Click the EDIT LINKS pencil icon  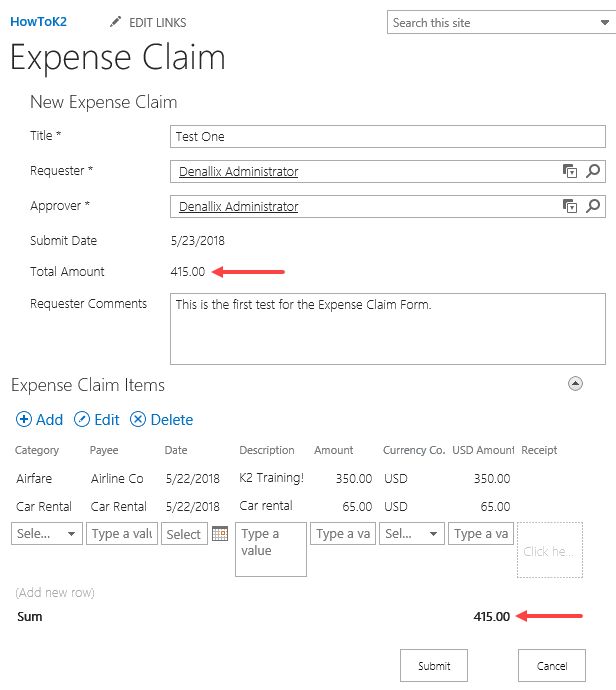tap(115, 22)
